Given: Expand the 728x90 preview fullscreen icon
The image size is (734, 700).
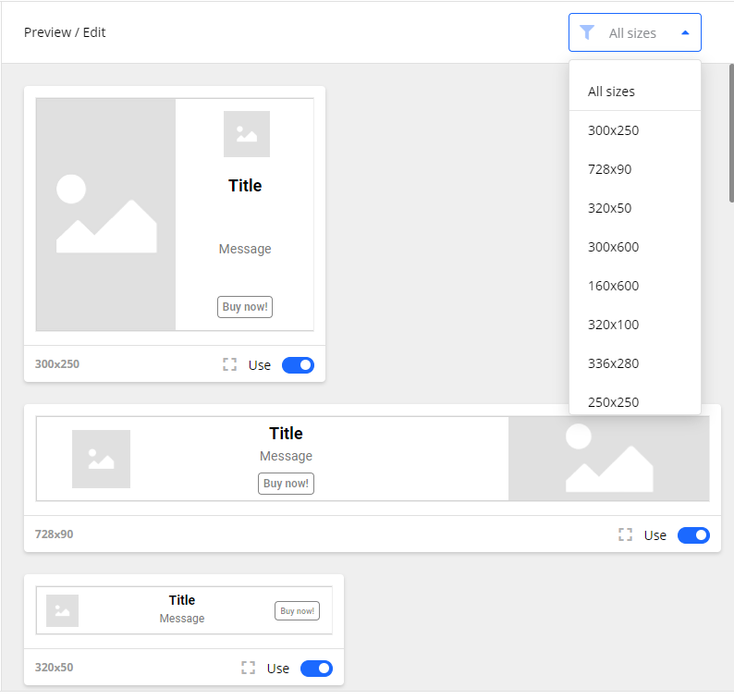Looking at the screenshot, I should tap(626, 534).
